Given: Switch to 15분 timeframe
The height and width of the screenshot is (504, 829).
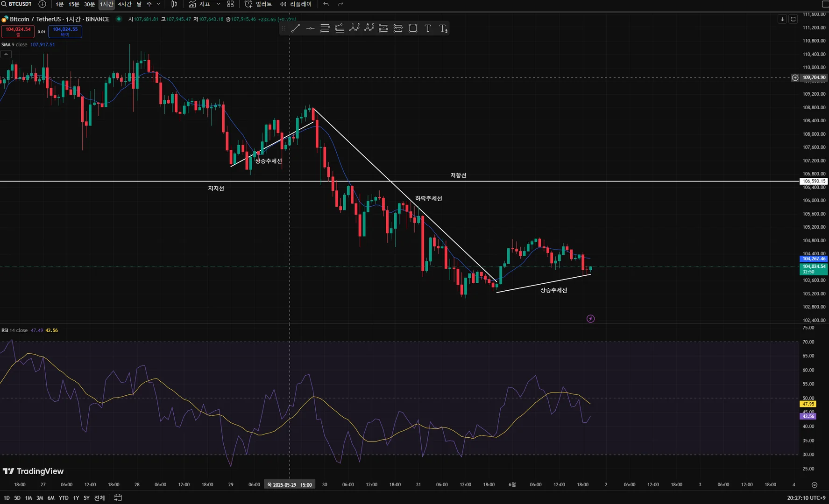Looking at the screenshot, I should 74,4.
